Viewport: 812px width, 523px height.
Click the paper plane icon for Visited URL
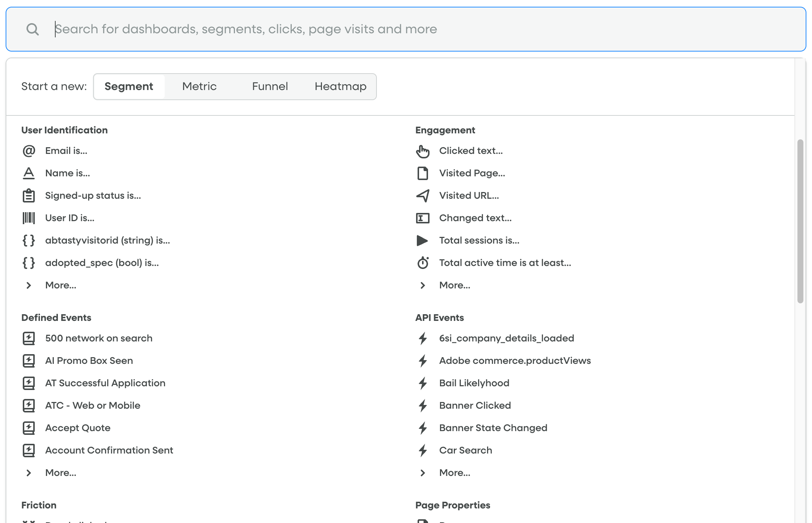[423, 196]
